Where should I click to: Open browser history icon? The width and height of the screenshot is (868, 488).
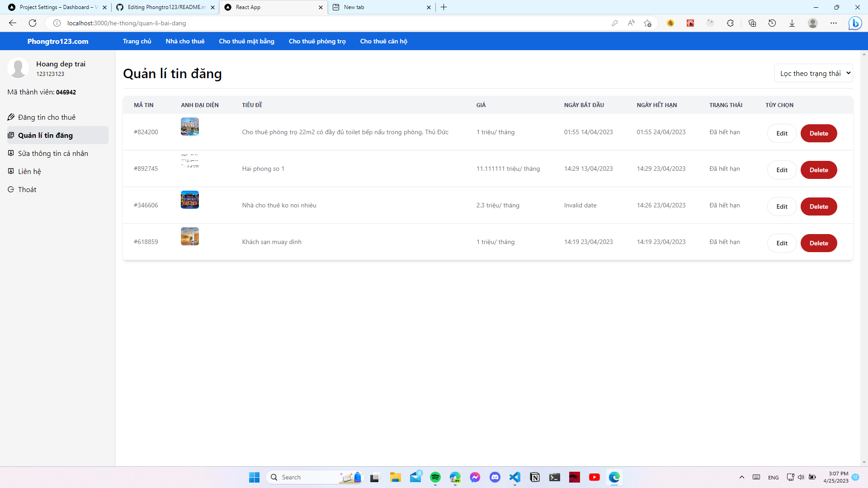pyautogui.click(x=772, y=23)
